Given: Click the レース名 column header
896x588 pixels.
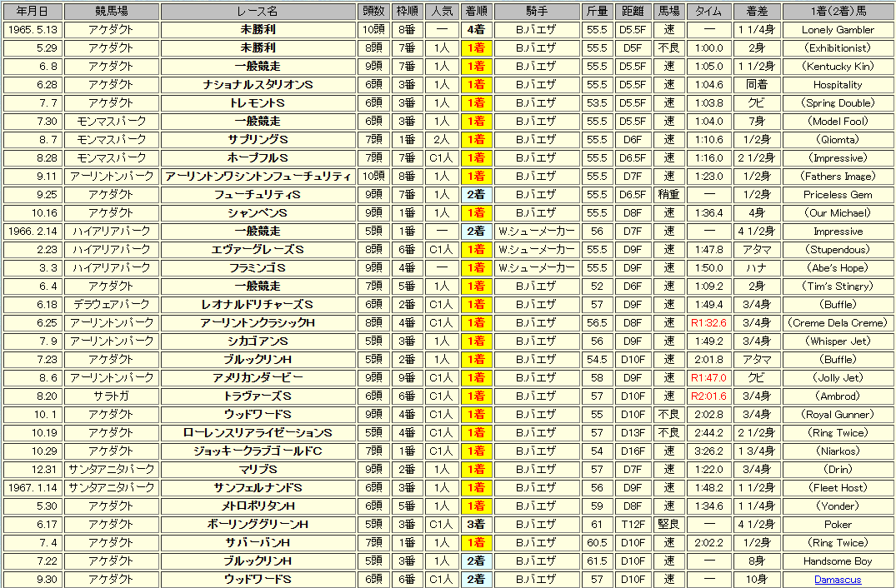Looking at the screenshot, I should coord(258,12).
